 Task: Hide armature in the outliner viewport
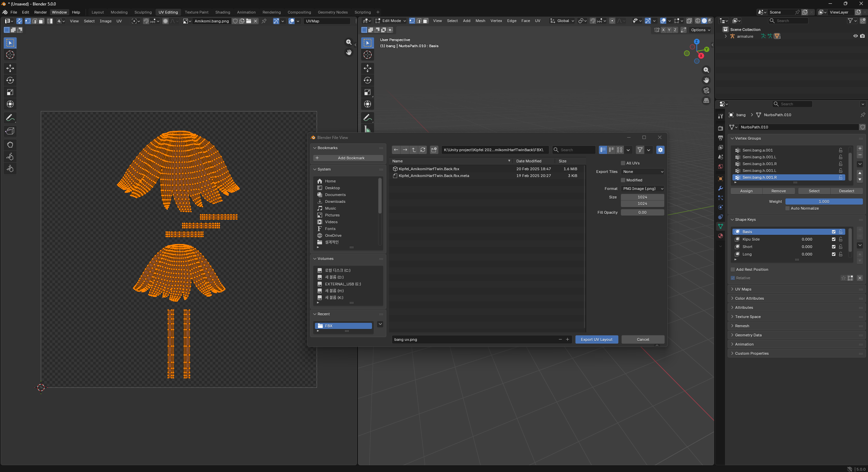(x=855, y=36)
